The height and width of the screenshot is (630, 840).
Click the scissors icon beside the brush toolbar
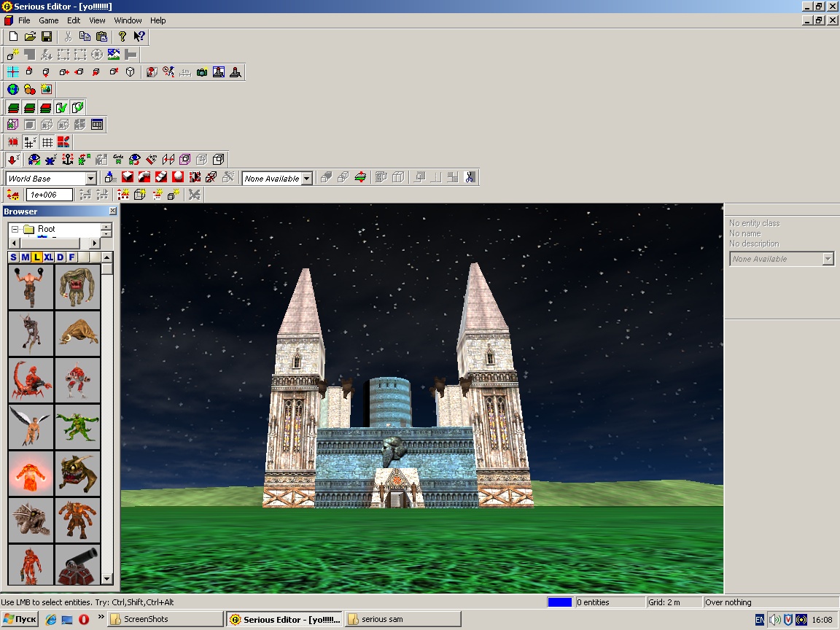pyautogui.click(x=470, y=177)
